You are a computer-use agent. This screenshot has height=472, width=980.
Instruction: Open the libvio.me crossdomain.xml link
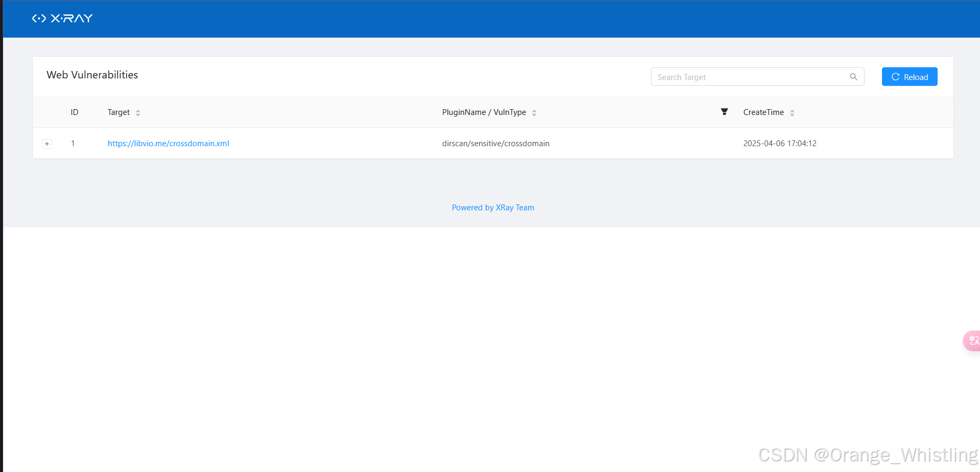click(168, 144)
